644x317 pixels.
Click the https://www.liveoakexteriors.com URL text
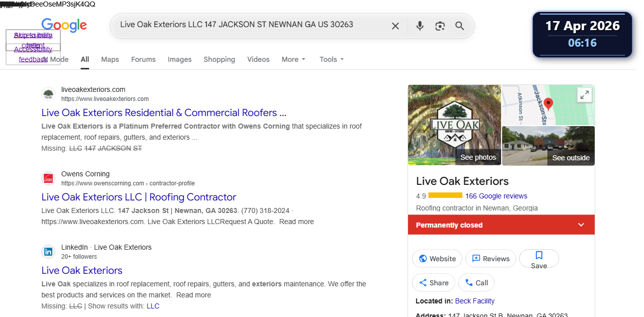pos(105,99)
